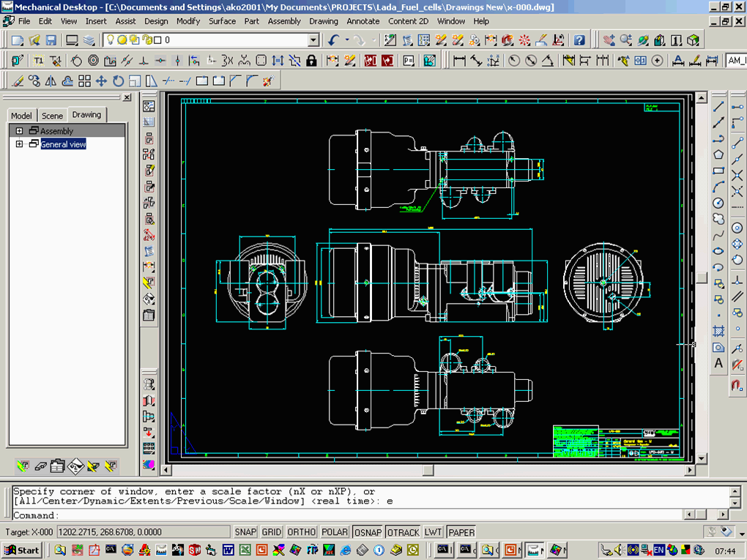Click the green title block in drawing

(x=576, y=441)
